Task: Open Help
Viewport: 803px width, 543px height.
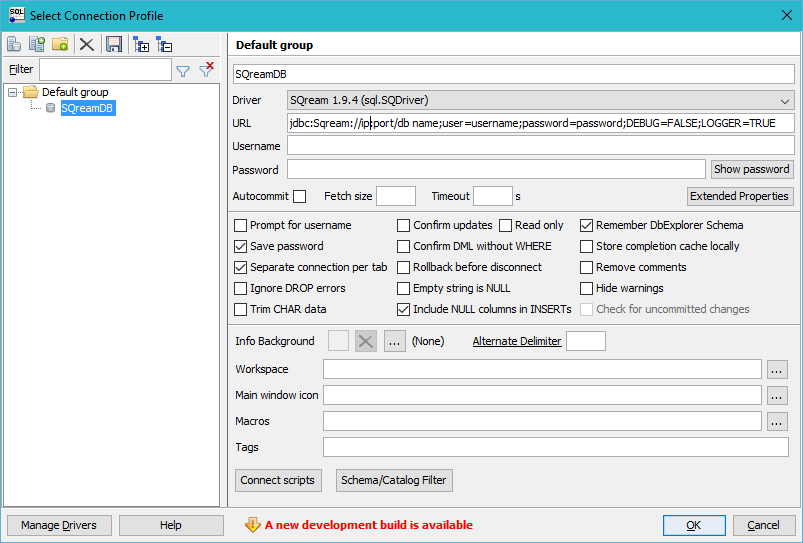Action: (x=171, y=525)
